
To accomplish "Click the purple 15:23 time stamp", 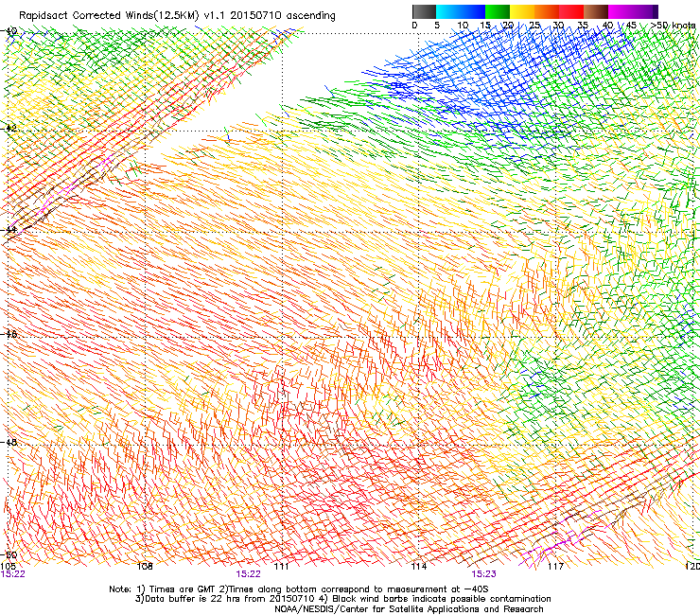I will click(x=483, y=574).
